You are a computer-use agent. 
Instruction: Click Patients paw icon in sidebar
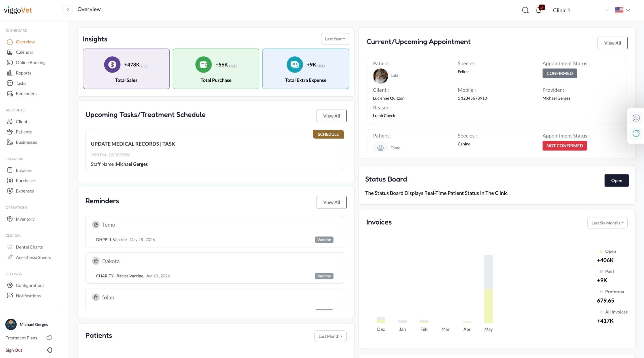(10, 132)
